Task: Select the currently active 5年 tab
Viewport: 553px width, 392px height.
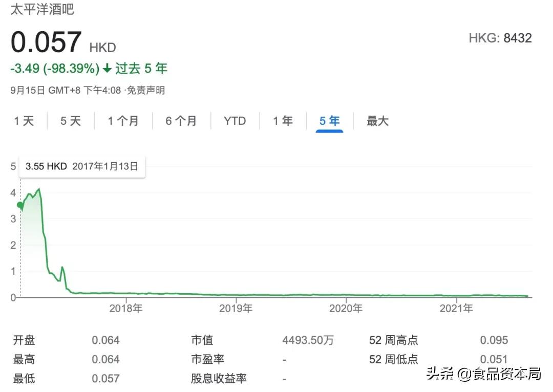Action: pyautogui.click(x=328, y=121)
